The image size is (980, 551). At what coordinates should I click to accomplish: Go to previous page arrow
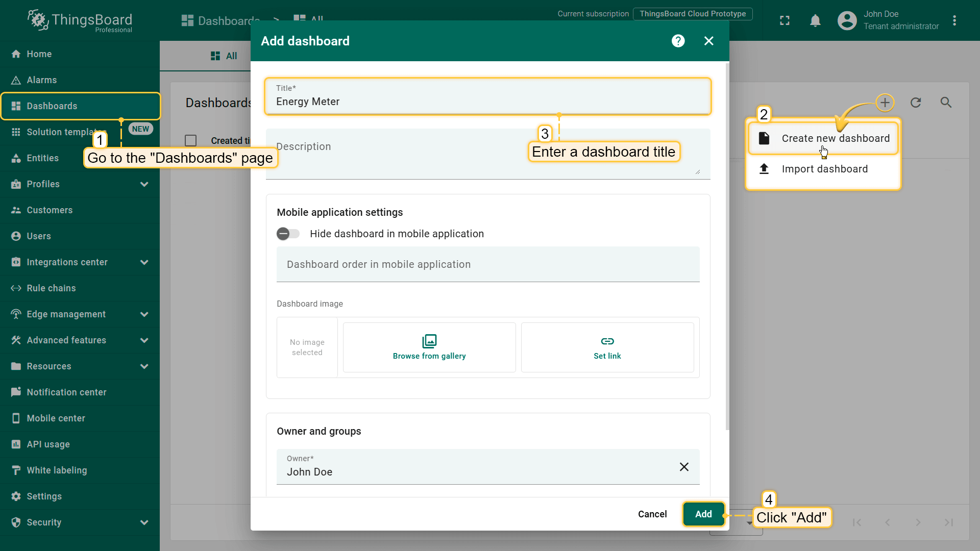pos(888,522)
